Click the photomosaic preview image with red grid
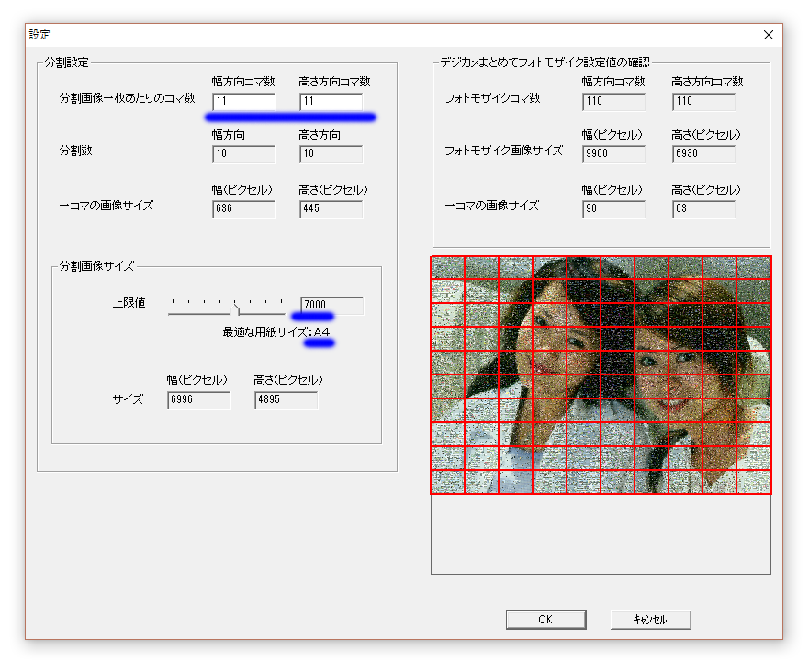 tap(601, 375)
